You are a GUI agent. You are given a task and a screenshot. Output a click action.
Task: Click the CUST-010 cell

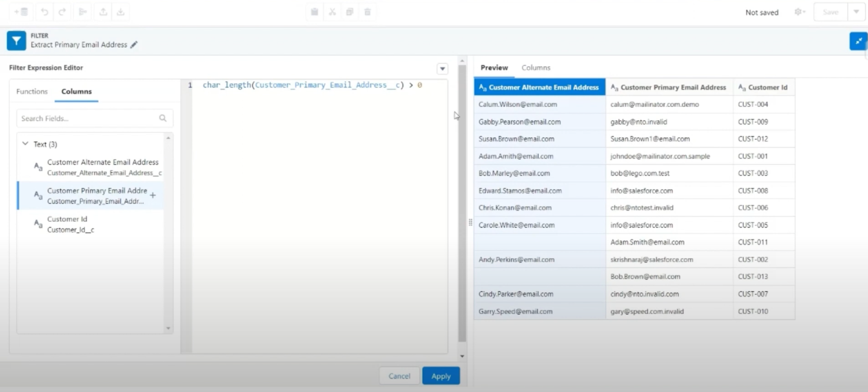tap(764, 311)
